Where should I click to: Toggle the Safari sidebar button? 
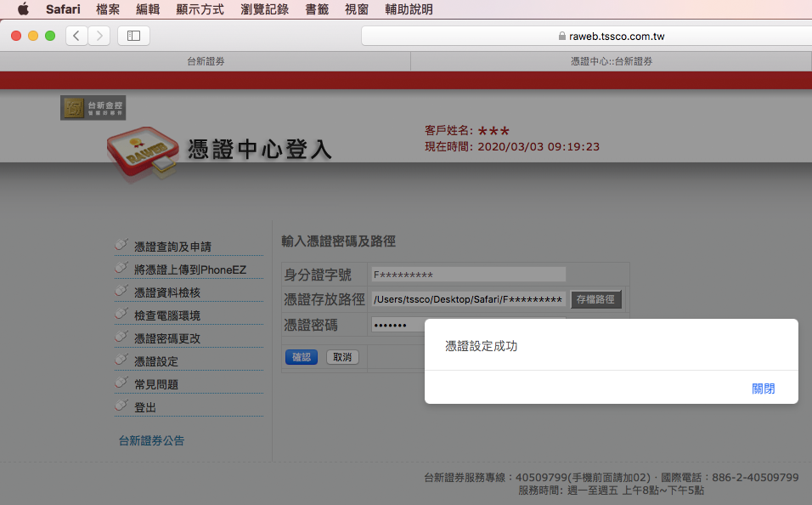(133, 36)
